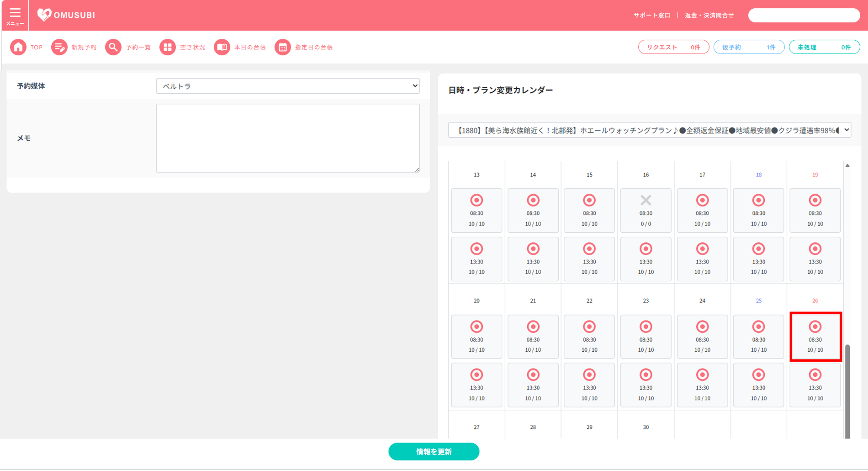Expand the plan selection dropdown 【1880】
This screenshot has height=471, width=868.
(649, 130)
